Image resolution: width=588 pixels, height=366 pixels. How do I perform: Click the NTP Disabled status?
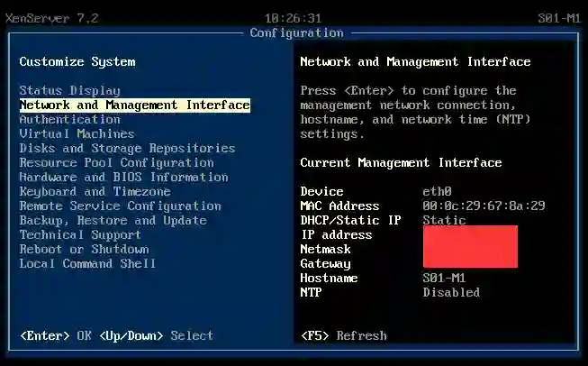(451, 293)
